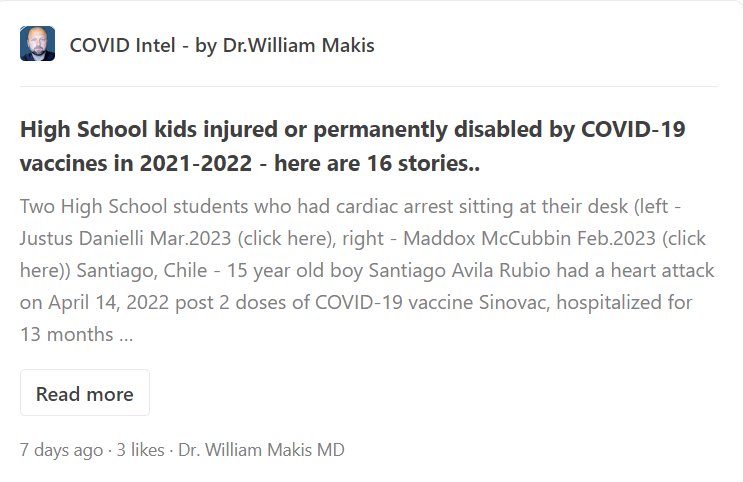Viewport: 743px width, 482px height.
Task: Click the 3 likes count
Action: click(x=140, y=450)
